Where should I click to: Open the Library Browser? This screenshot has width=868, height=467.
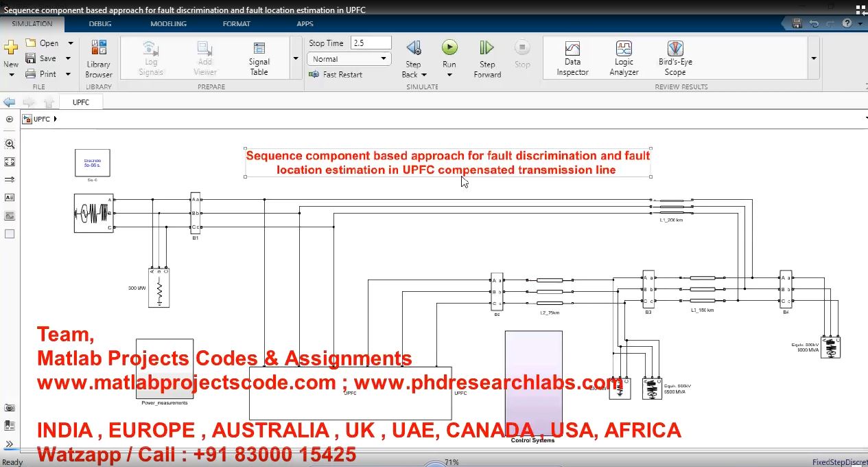tap(99, 59)
